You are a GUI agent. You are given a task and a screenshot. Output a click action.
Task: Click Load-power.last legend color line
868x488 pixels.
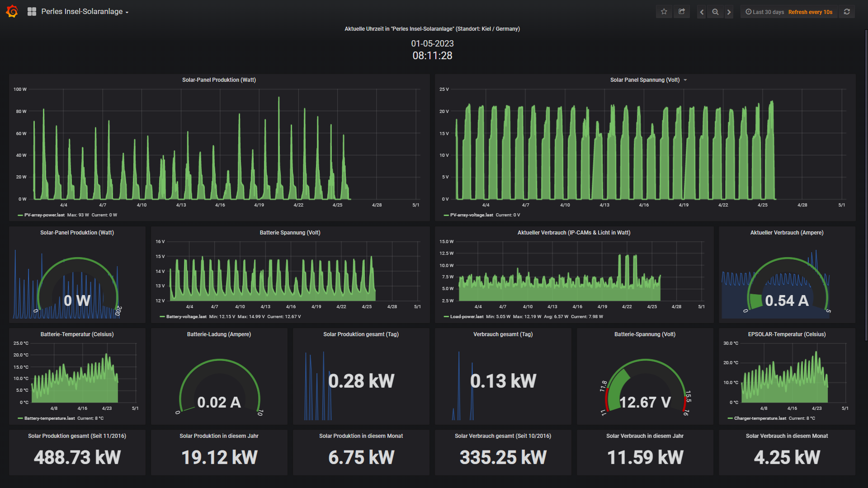[x=446, y=317]
